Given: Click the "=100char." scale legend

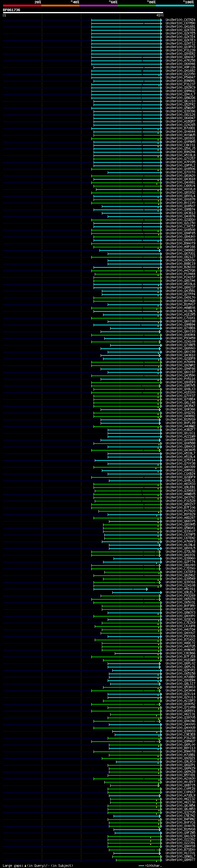Looking at the screenshot, I should (153, 865).
